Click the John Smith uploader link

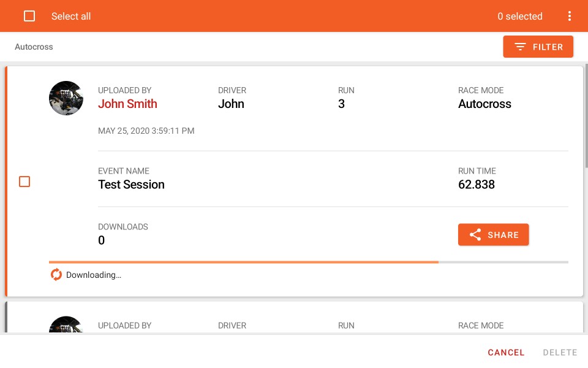click(x=127, y=104)
